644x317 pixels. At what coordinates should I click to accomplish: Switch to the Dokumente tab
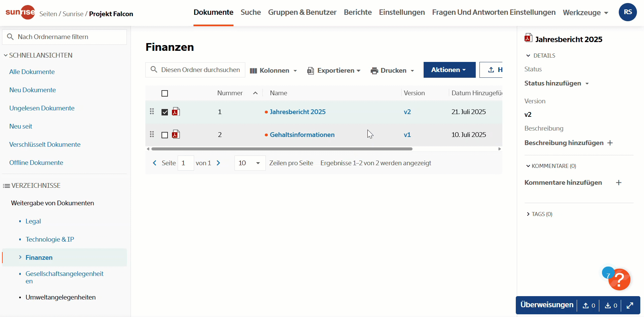[213, 12]
